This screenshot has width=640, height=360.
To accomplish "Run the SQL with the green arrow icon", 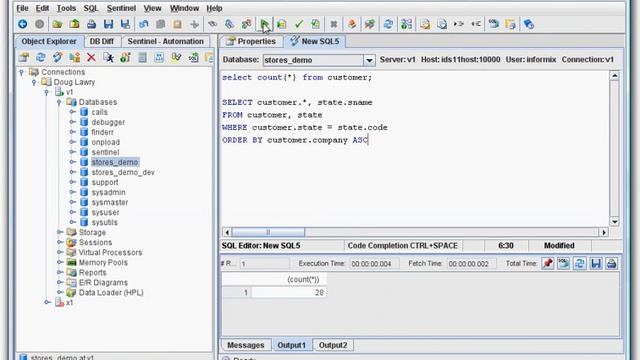I will coord(264,24).
